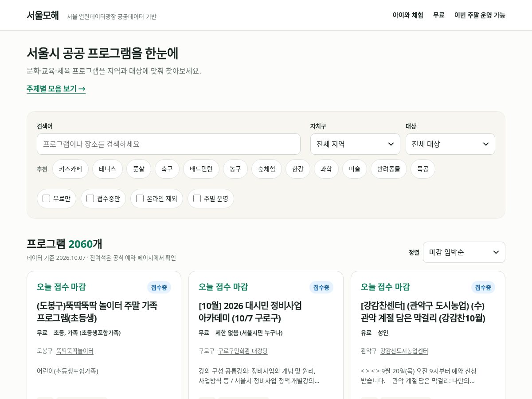Click the 프로그램 2060개 count heading

point(65,244)
